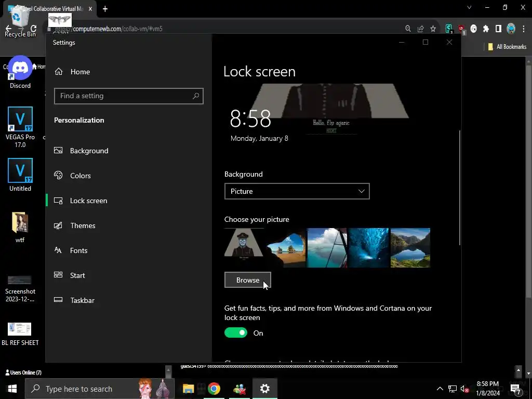Viewport: 532px width, 399px height.
Task: Open Home in Settings sidebar
Action: pyautogui.click(x=72, y=72)
